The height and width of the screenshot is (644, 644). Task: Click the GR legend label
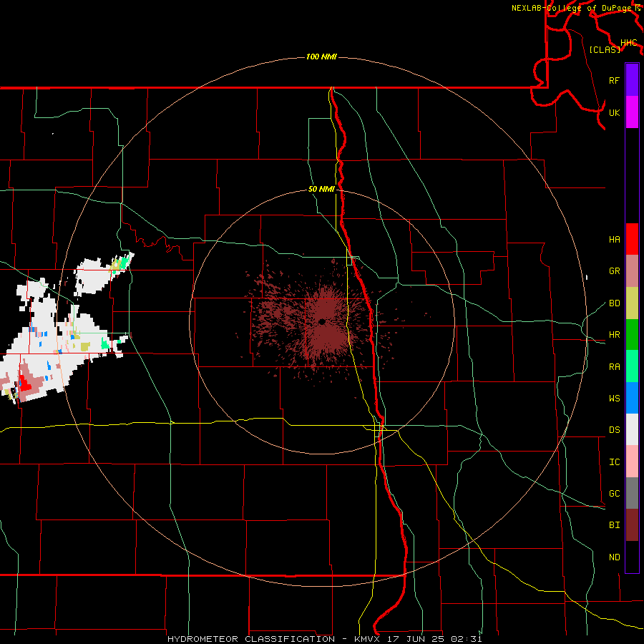614,270
